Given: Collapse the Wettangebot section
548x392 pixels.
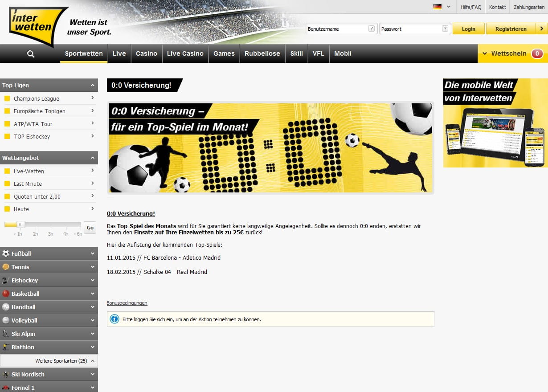Looking at the screenshot, I should 93,158.
